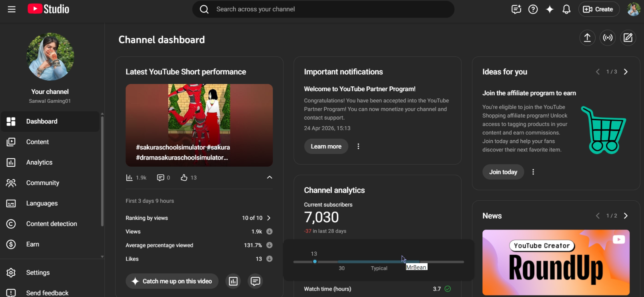This screenshot has height=297, width=644.
Task: Click the down-arrow indicator beside Likes
Action: 270,259
